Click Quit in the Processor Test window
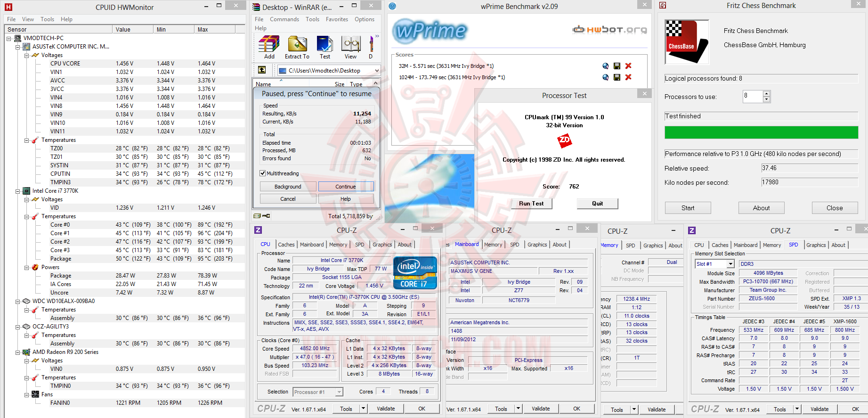Image resolution: width=868 pixels, height=418 pixels. (597, 204)
